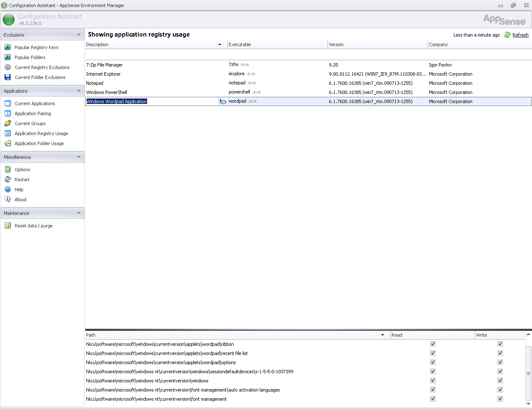This screenshot has width=532, height=409.
Task: Collapse the Exclusions panel section
Action: [x=79, y=34]
